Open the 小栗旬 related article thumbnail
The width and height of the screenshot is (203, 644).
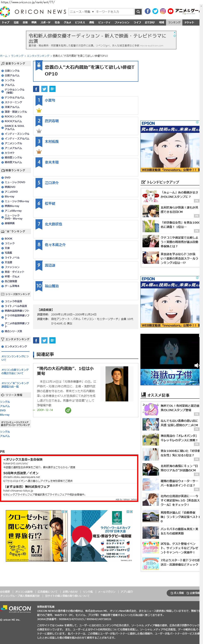coord(117,384)
